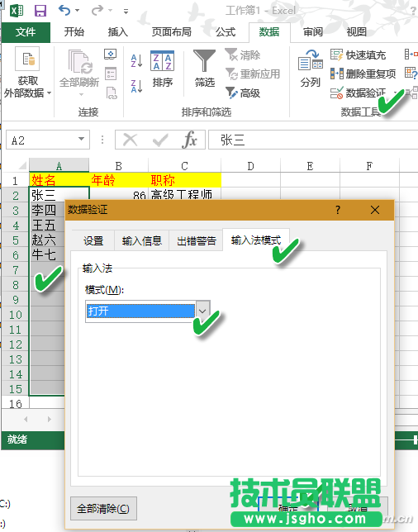Screen dimensions: 418x532
Task: Click cell containing 赵六
Action: (x=47, y=240)
